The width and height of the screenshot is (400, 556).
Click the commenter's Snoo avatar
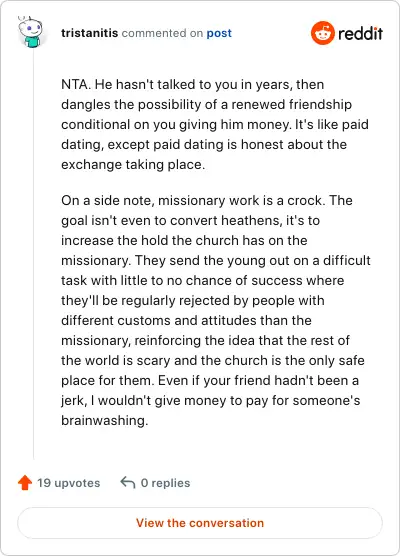(31, 32)
